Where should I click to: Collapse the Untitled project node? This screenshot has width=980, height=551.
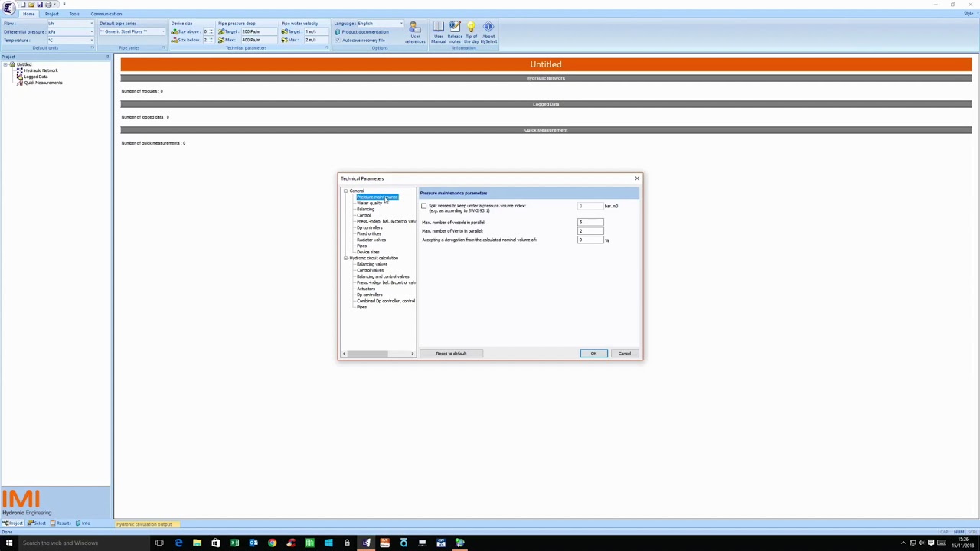[5, 64]
